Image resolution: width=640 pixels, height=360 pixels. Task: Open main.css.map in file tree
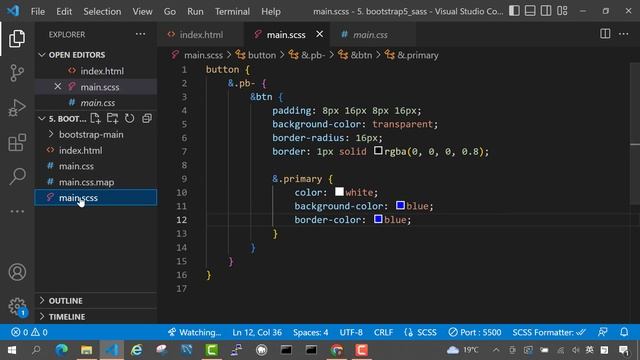coord(96,182)
